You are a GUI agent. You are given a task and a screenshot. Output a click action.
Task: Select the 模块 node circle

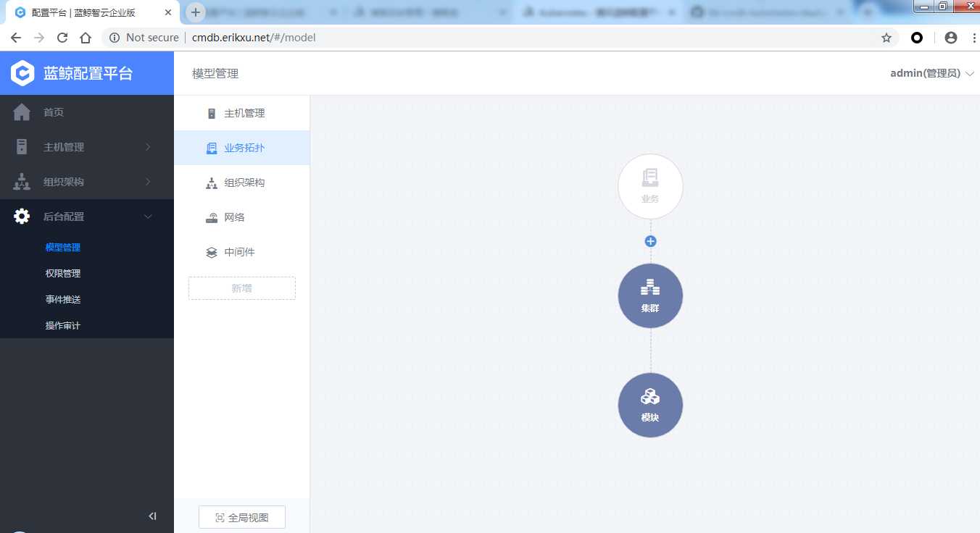[650, 405]
